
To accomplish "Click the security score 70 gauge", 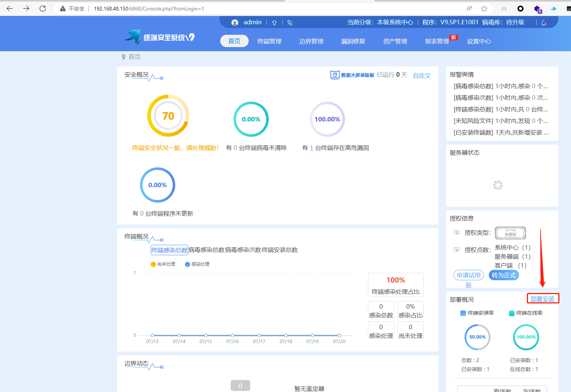I will pos(168,116).
